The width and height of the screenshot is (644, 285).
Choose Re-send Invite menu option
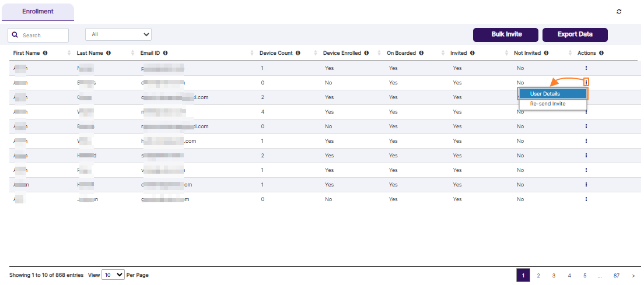pos(548,104)
